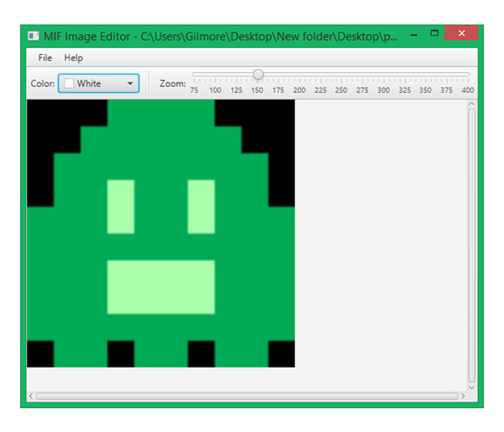The height and width of the screenshot is (432, 504).
Task: Open the Help menu
Action: point(73,58)
